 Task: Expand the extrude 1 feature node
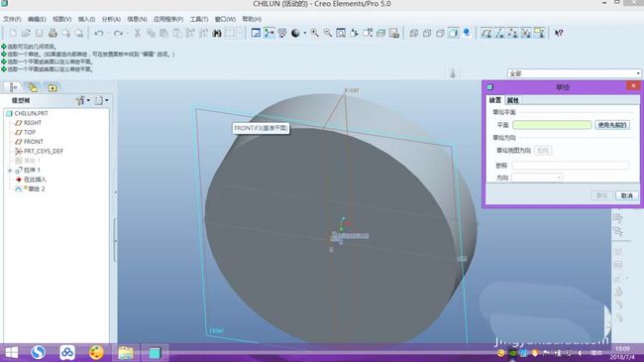click(10, 170)
